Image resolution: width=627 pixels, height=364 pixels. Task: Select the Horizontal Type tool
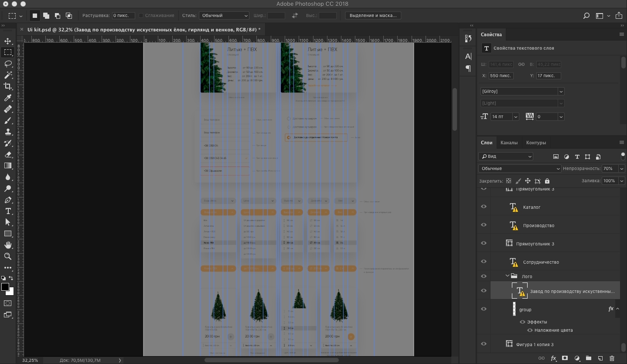(x=8, y=211)
